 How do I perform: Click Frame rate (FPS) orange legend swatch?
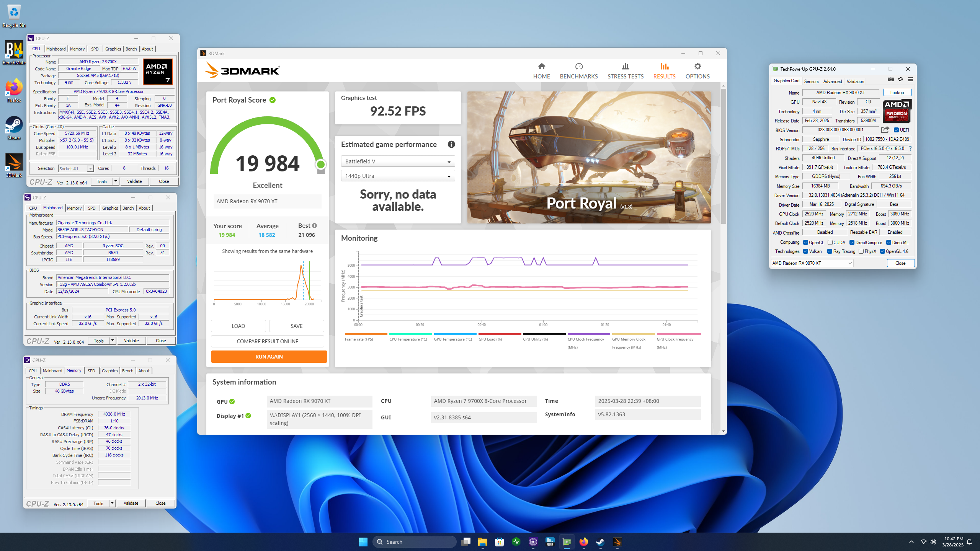366,334
